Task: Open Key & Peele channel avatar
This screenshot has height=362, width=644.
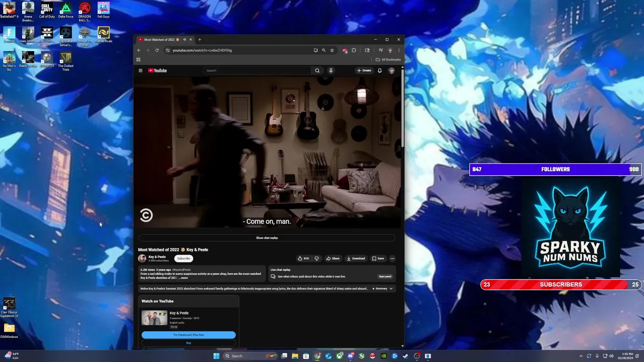Action: pos(142,258)
